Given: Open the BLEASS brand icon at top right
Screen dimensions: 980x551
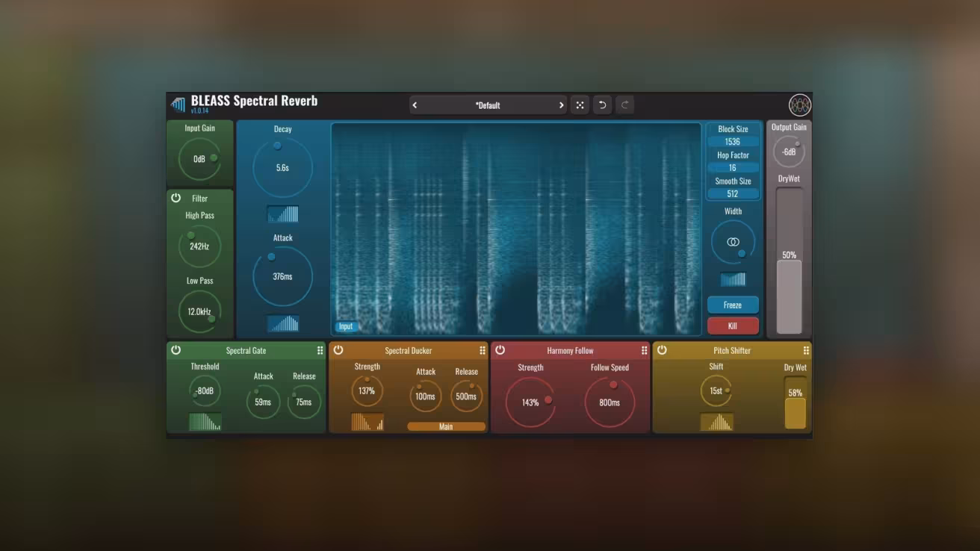Looking at the screenshot, I should pyautogui.click(x=799, y=105).
